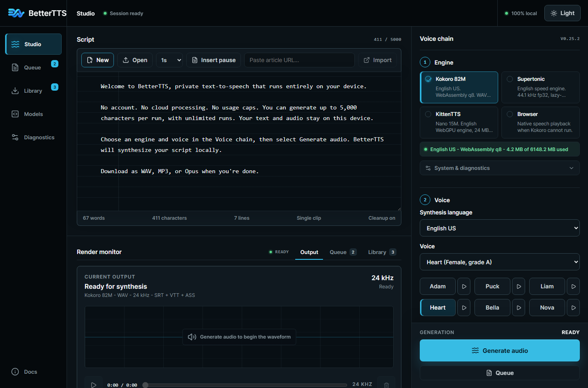Open the Queue sidebar section
The image size is (588, 388).
click(x=33, y=67)
